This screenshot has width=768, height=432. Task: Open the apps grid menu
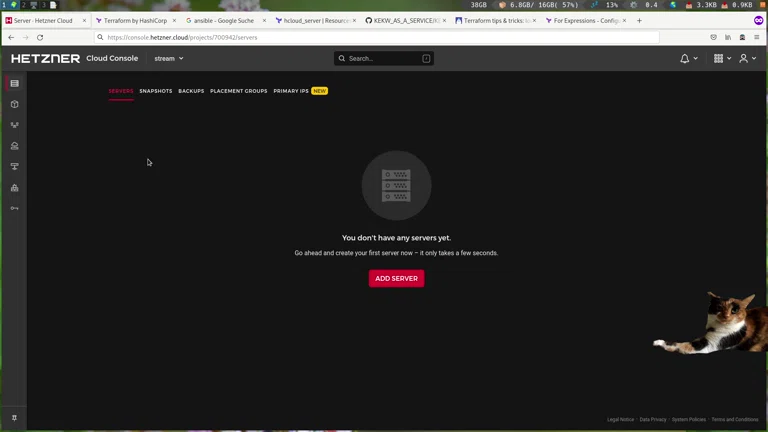pyautogui.click(x=718, y=58)
